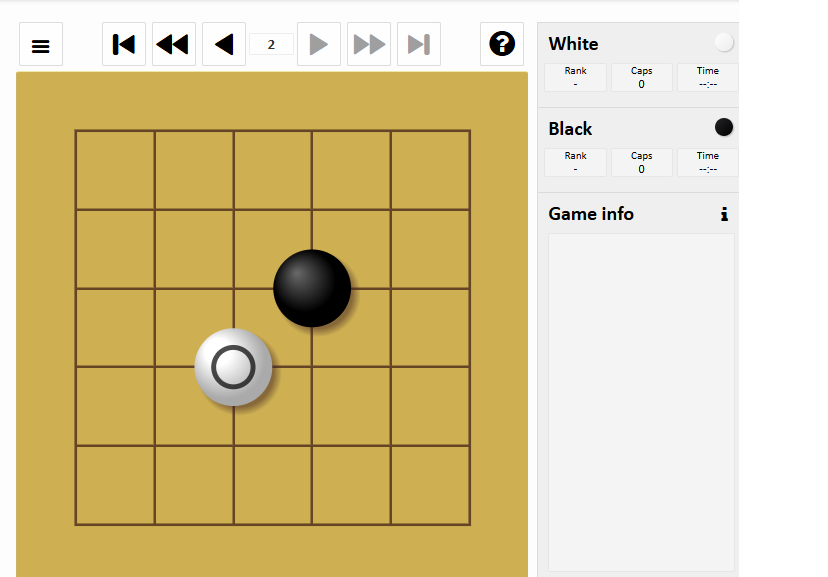Viewport: 828px width, 577px height.
Task: Click Black's Time cell
Action: click(x=708, y=163)
